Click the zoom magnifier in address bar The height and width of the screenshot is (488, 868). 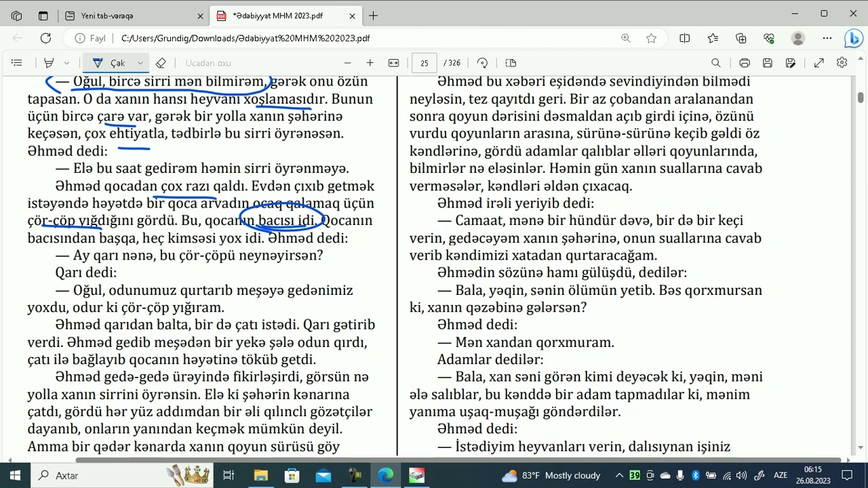626,39
